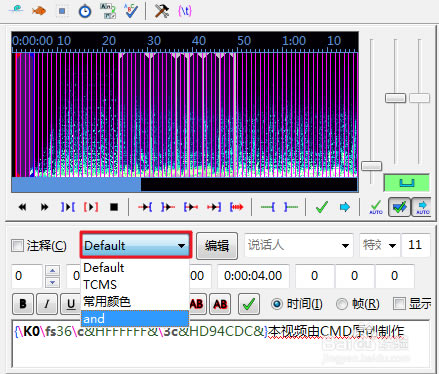This screenshot has height=374, width=439.
Task: Click the end time field 0:00:04.00
Action: (253, 276)
